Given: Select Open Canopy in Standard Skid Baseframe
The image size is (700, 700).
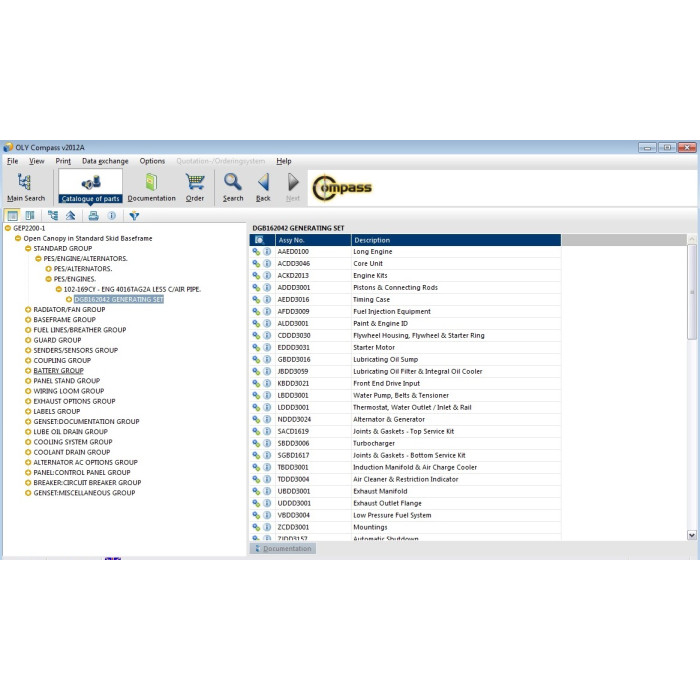Looking at the screenshot, I should [x=88, y=238].
